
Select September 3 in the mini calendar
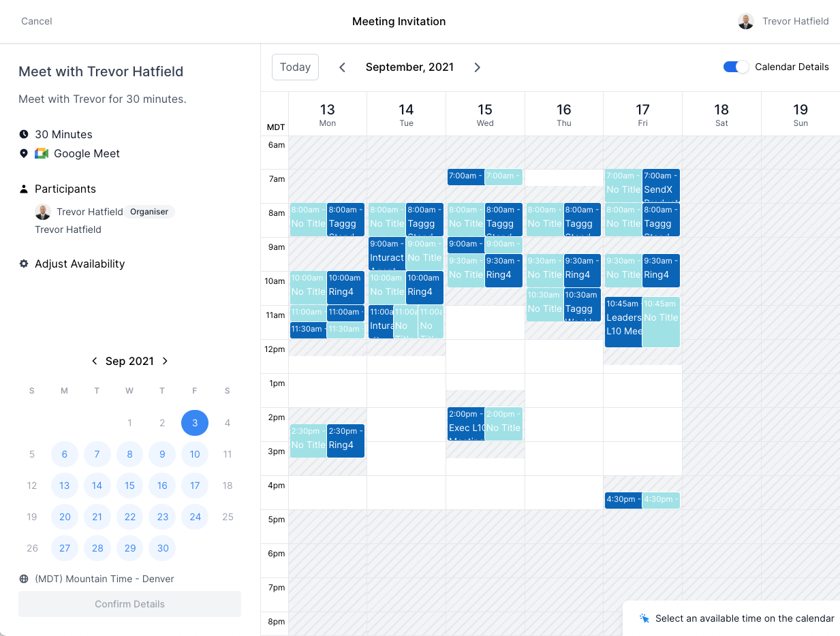[x=195, y=423]
